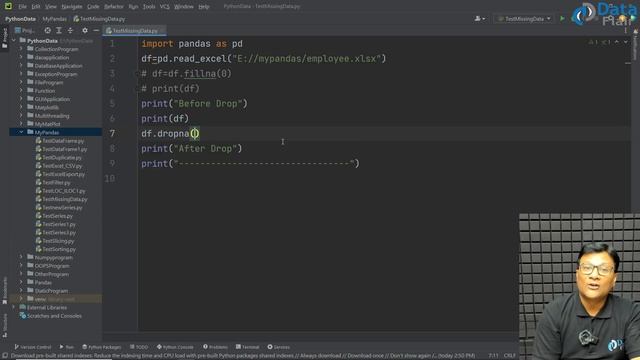Viewport: 640px width, 360px height.
Task: Select TestExcelExport.py in project tree
Action: [x=63, y=174]
